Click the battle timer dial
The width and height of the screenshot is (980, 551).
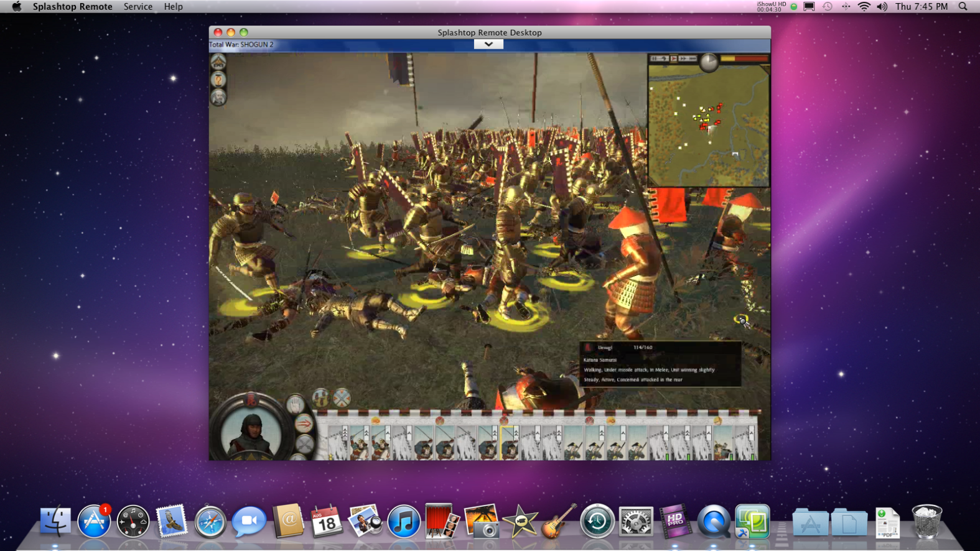click(709, 62)
